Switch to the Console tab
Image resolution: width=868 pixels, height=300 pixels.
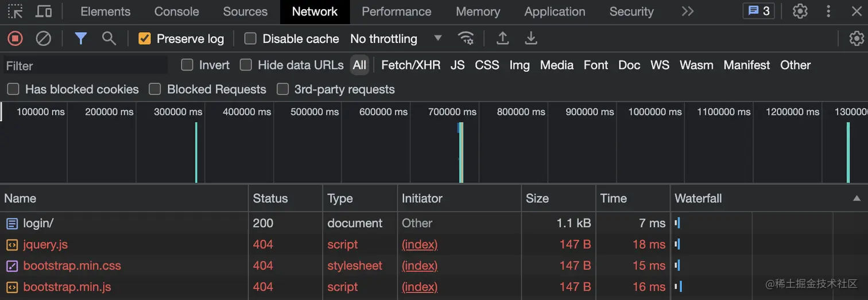(x=176, y=11)
